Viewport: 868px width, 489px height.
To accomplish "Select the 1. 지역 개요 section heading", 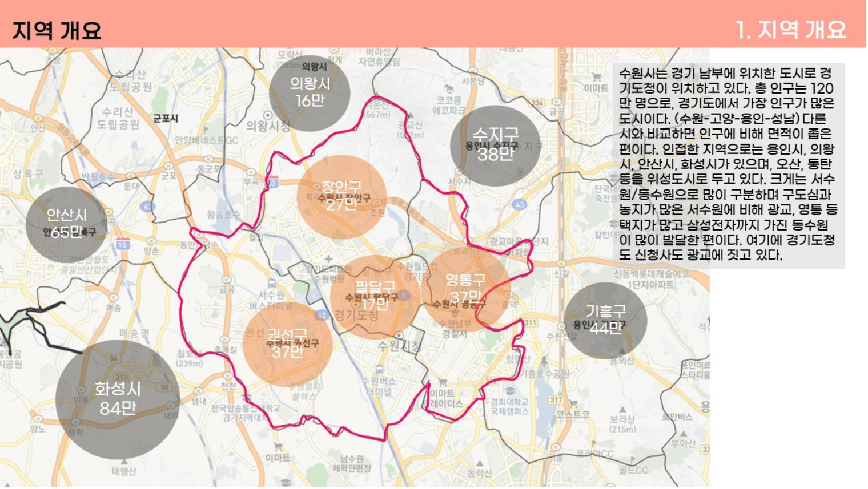I will [790, 30].
